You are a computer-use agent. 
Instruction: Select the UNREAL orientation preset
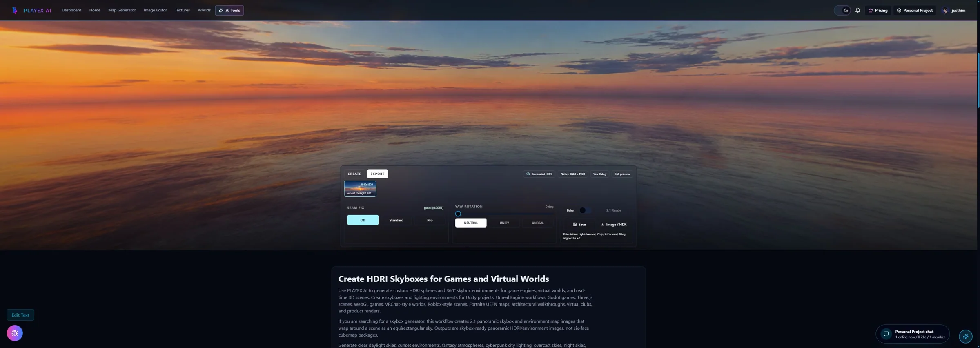(x=537, y=223)
